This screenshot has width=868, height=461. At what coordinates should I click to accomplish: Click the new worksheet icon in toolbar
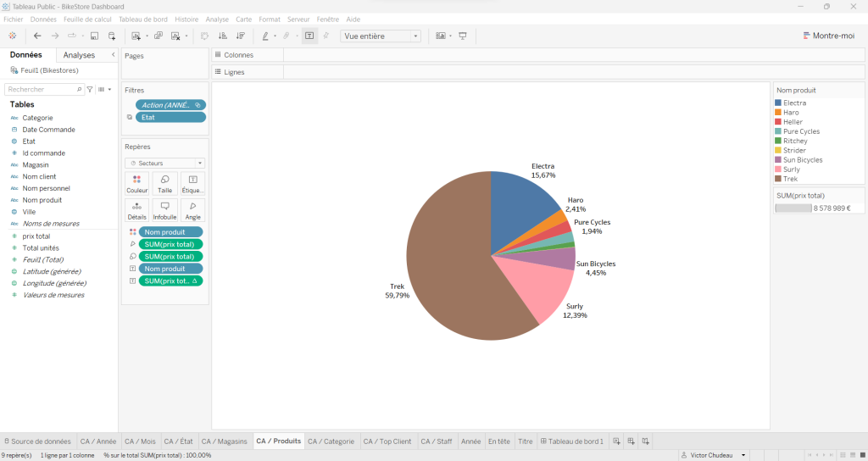tap(136, 36)
